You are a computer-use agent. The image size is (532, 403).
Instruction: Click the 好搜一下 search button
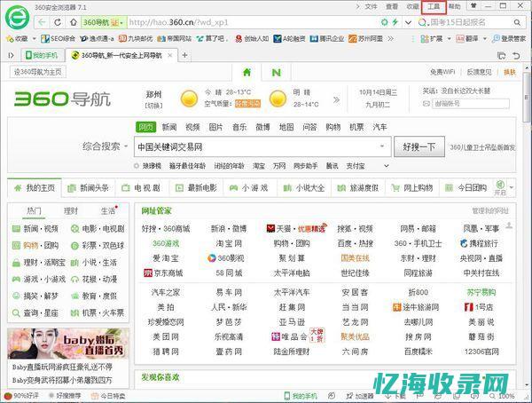419,146
